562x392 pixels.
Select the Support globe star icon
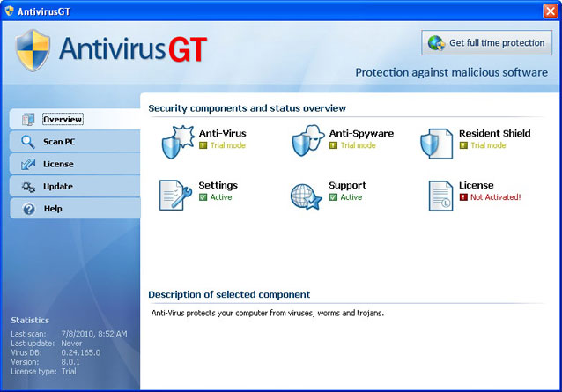[306, 196]
